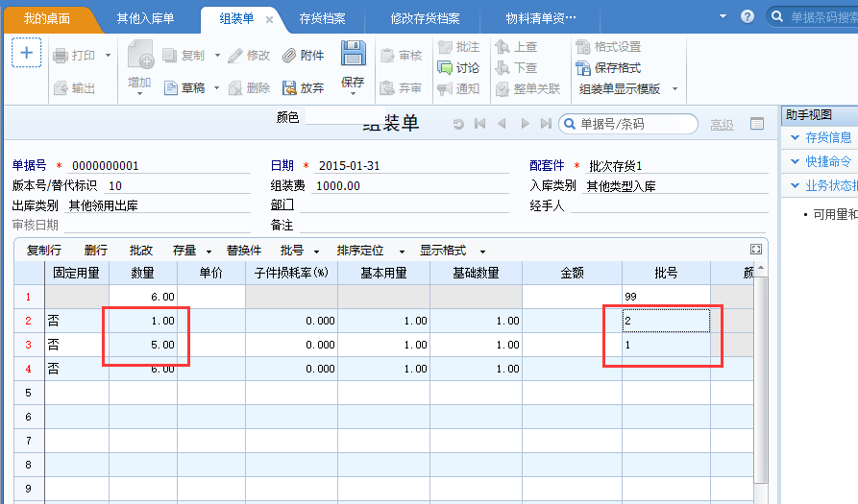Toggle the list view icon beside 高级
The width and height of the screenshot is (858, 504).
click(x=757, y=124)
